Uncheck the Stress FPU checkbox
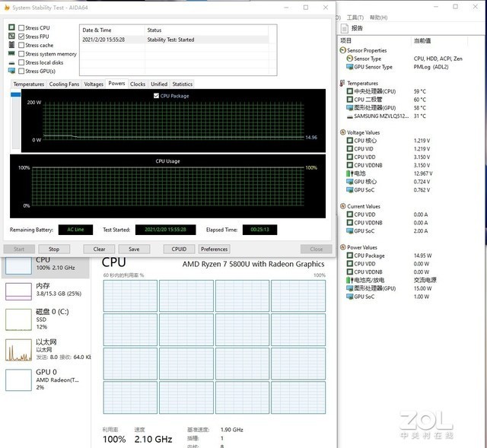 coord(21,37)
